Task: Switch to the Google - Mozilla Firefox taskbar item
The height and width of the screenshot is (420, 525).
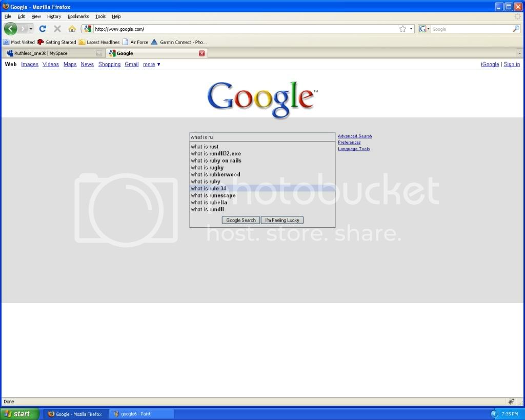Action: (x=76, y=414)
